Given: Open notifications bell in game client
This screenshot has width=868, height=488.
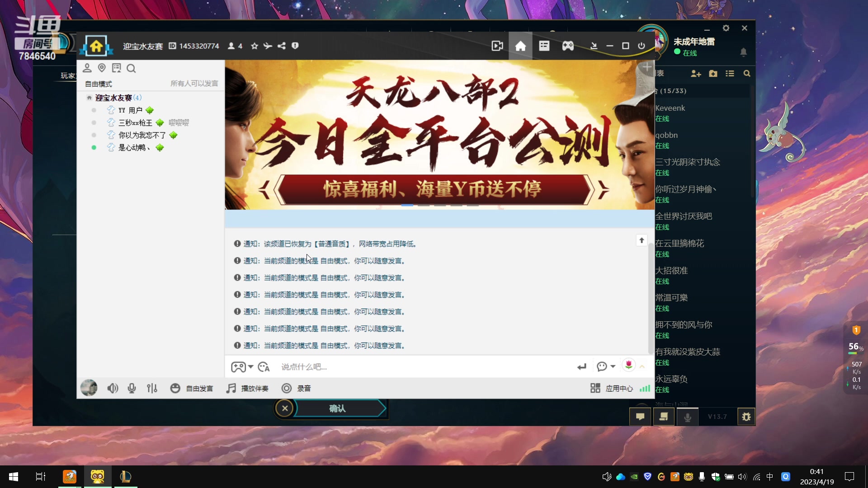Looking at the screenshot, I should 744,52.
